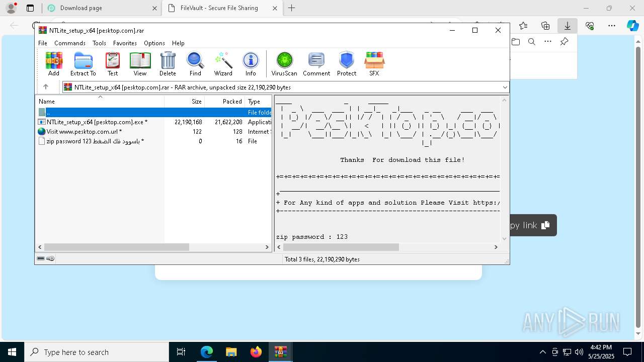Click the comment pane horizontal scrollbar
644x362 pixels.
341,247
